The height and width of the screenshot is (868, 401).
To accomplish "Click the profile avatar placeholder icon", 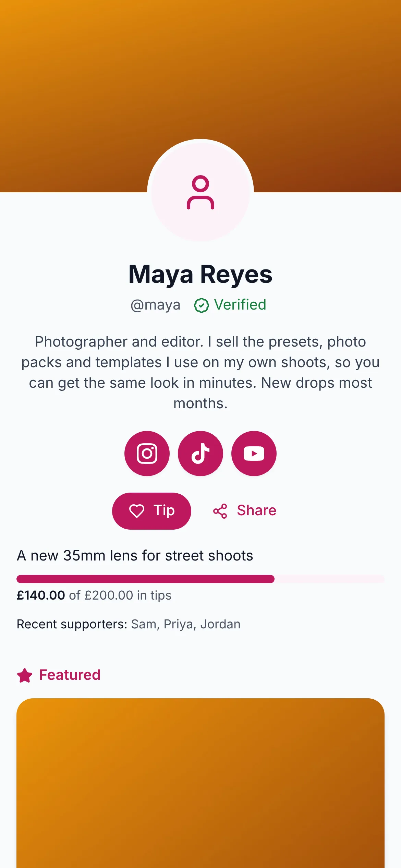I will coord(200,192).
